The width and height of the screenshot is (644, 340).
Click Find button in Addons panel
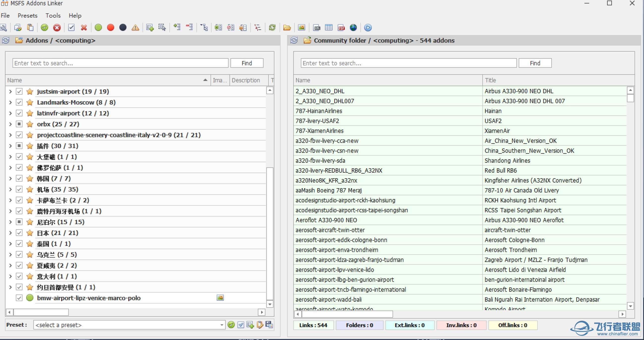(247, 63)
